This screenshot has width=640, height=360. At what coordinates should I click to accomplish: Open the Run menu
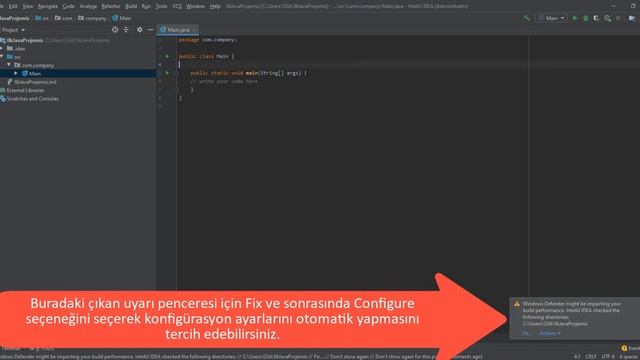point(146,6)
